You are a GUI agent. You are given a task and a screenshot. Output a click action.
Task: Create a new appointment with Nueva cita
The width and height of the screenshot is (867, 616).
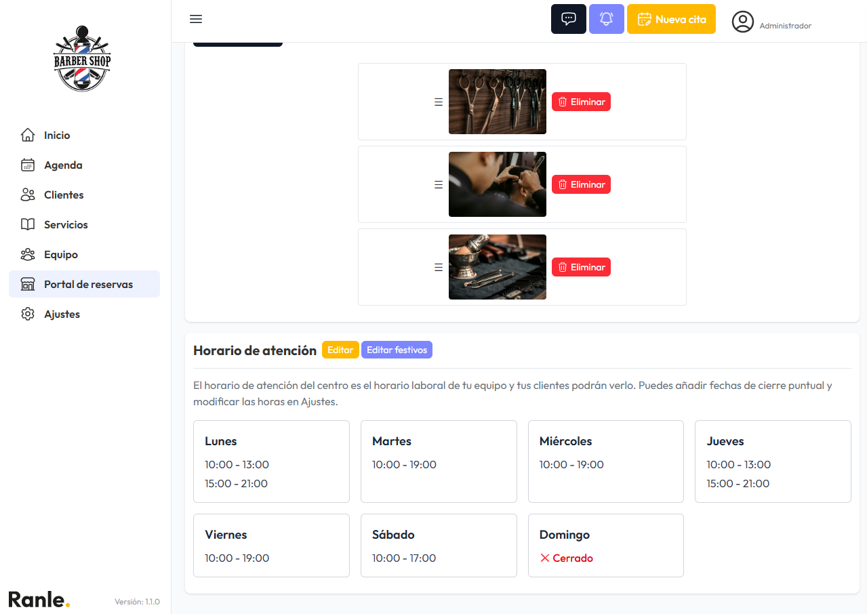point(671,19)
